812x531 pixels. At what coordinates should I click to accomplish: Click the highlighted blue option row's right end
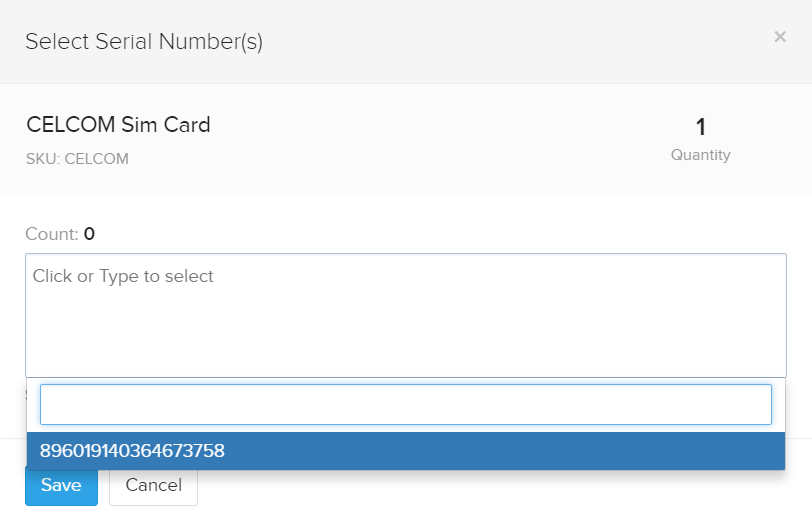(x=760, y=451)
